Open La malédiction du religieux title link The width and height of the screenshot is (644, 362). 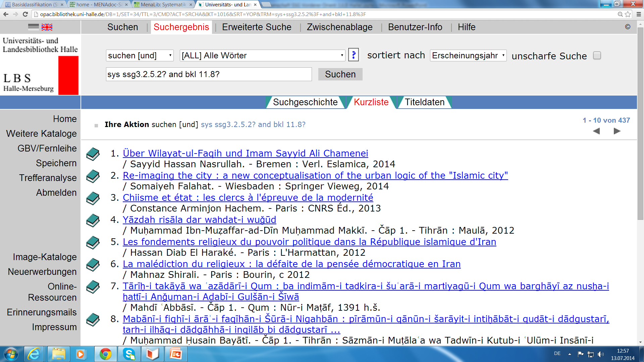tap(291, 264)
